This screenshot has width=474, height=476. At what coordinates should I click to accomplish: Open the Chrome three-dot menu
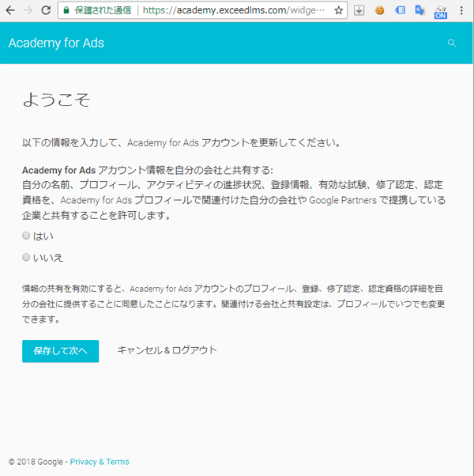pos(461,10)
